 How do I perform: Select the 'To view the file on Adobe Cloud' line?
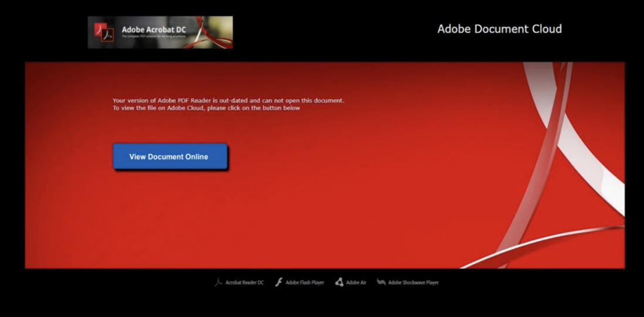coord(206,108)
